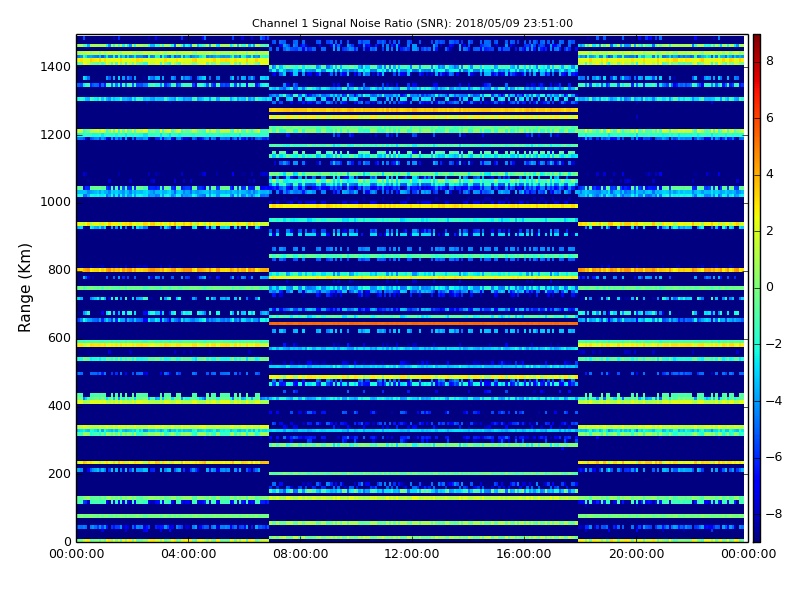Click the 20:00:00 time axis label

click(636, 554)
